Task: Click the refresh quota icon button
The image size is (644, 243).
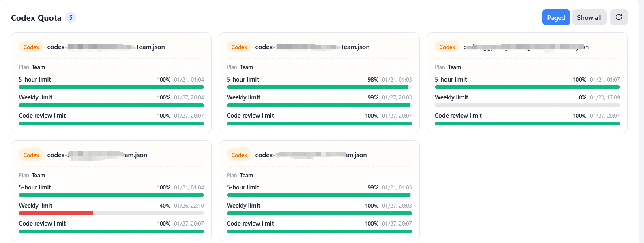Action: click(619, 17)
